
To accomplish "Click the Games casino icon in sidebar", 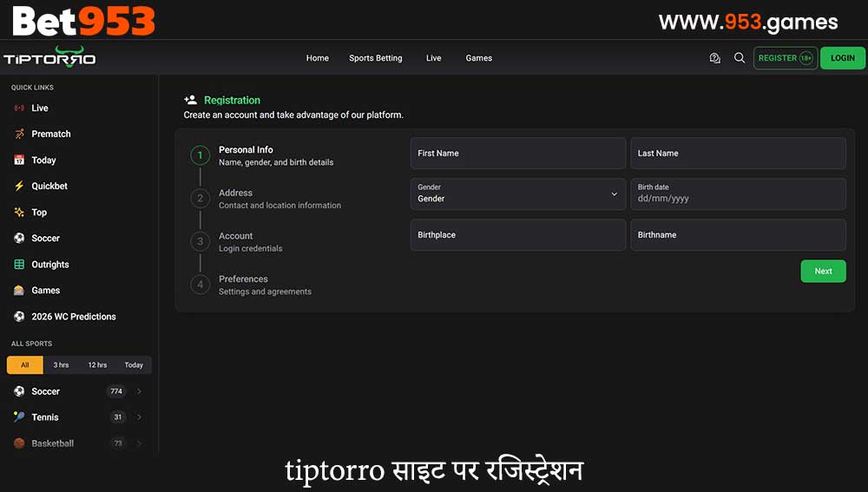I will pyautogui.click(x=19, y=290).
